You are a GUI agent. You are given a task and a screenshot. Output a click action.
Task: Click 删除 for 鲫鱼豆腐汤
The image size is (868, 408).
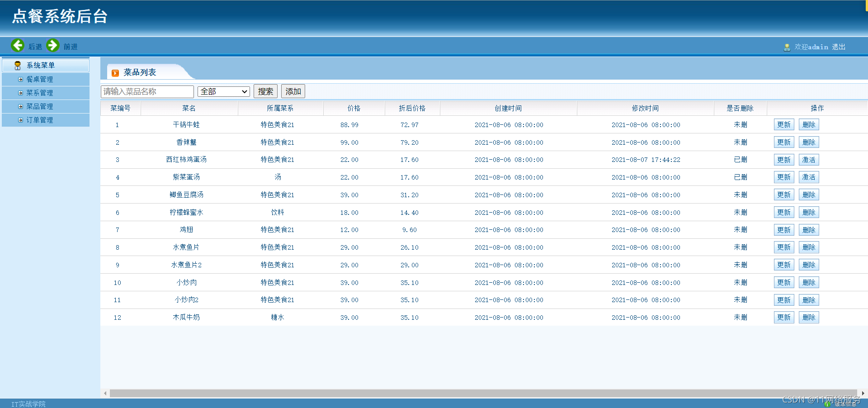point(809,195)
